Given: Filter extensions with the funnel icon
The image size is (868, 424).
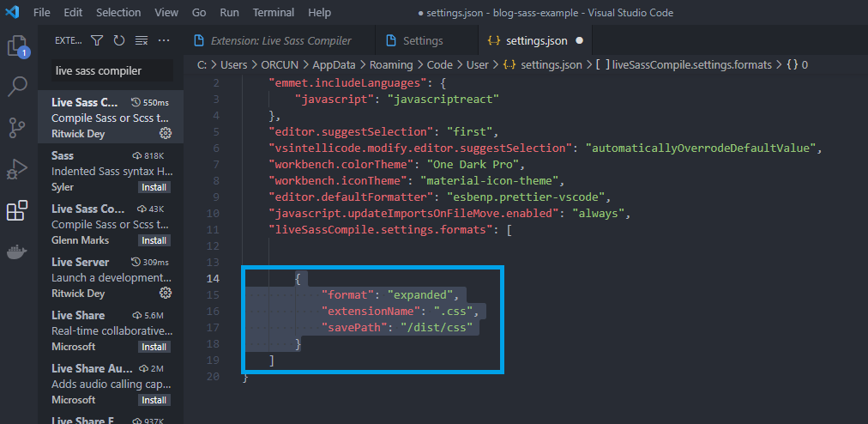Looking at the screenshot, I should [x=97, y=40].
